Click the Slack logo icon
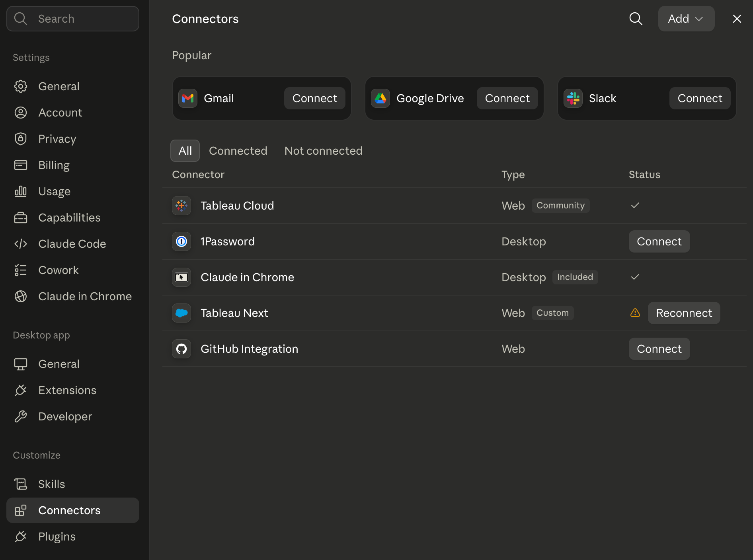This screenshot has width=753, height=560. (573, 98)
